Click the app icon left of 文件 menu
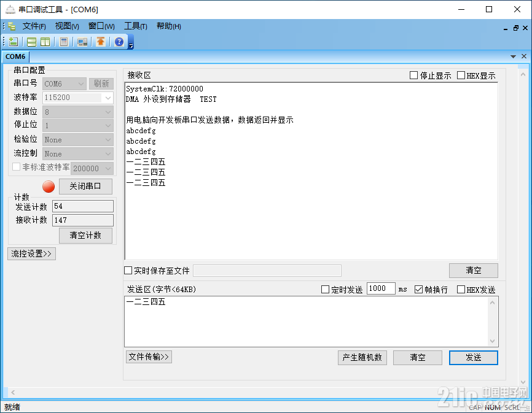The height and width of the screenshot is (413, 532). coord(12,26)
